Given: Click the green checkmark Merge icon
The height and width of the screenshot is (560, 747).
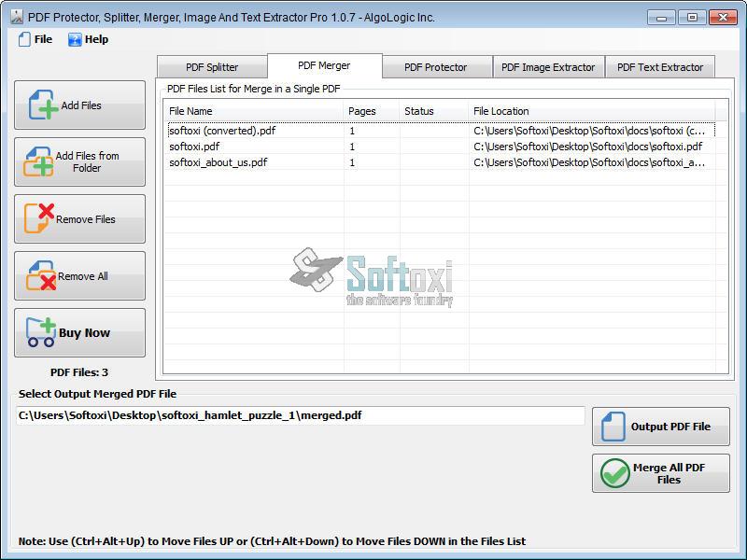Looking at the screenshot, I should coord(615,473).
